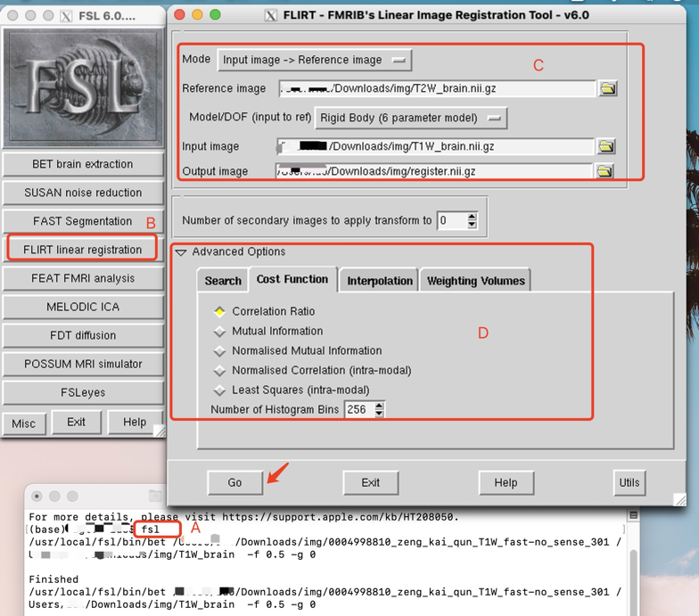Click Exit in the FSL main window
Image resolution: width=699 pixels, height=616 pixels.
click(x=77, y=422)
